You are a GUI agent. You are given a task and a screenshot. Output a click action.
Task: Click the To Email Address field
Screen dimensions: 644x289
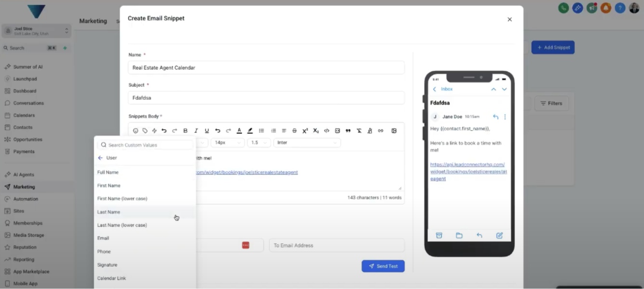336,245
